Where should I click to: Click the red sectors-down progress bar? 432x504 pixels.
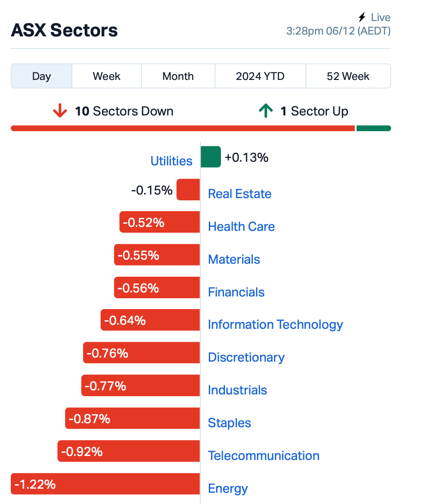[x=183, y=128]
